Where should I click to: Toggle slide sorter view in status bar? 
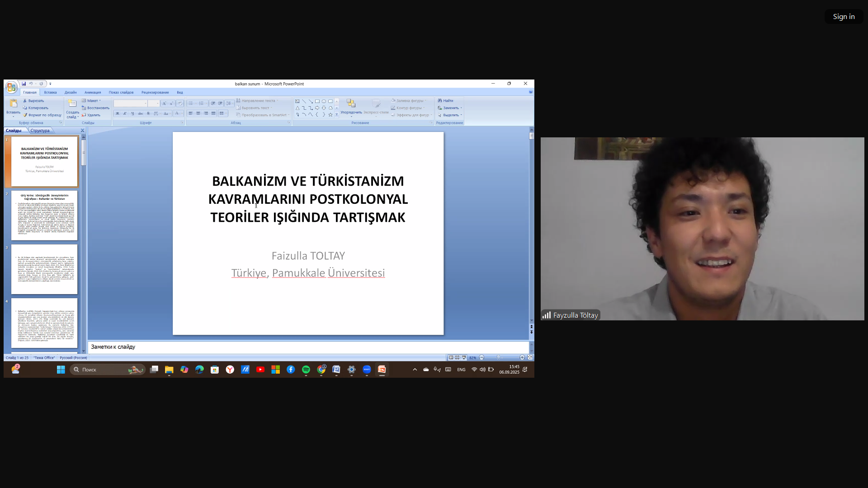(458, 357)
